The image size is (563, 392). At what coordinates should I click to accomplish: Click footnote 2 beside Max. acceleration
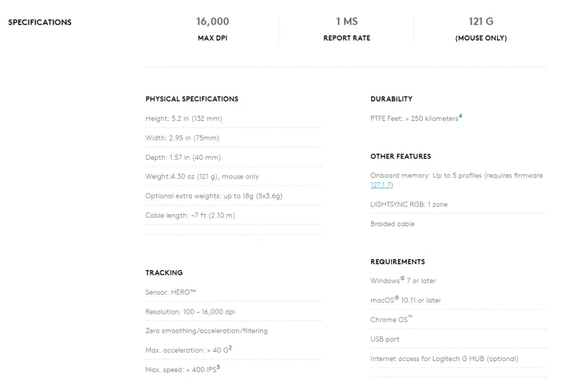click(x=230, y=348)
